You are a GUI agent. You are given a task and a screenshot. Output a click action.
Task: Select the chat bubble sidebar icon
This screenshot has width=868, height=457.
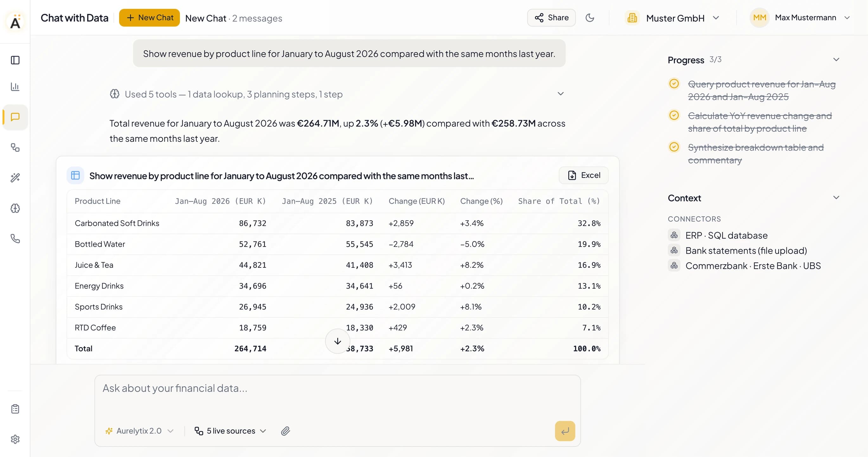[15, 117]
